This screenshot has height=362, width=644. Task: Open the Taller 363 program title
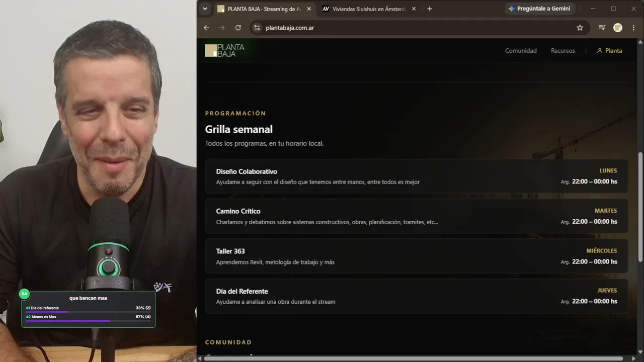click(x=230, y=251)
